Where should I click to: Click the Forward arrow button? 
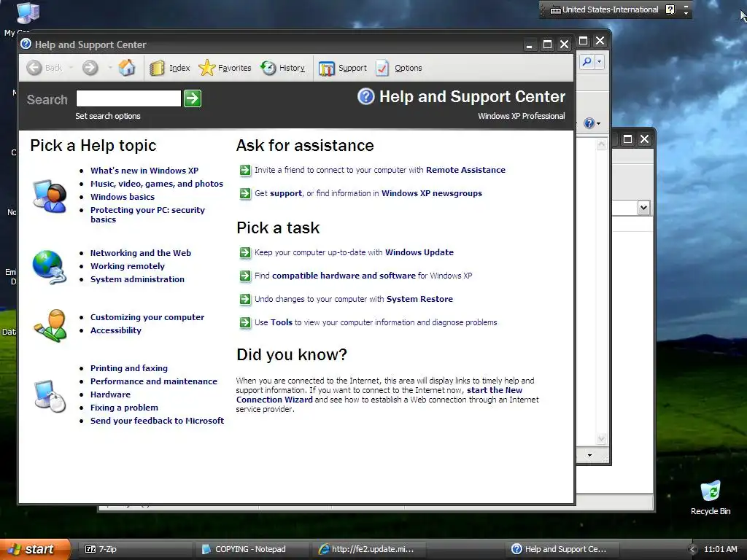[90, 68]
